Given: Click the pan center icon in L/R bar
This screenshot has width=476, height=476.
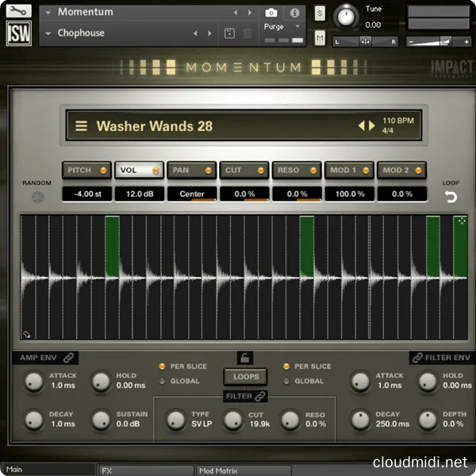Looking at the screenshot, I should pyautogui.click(x=365, y=41).
